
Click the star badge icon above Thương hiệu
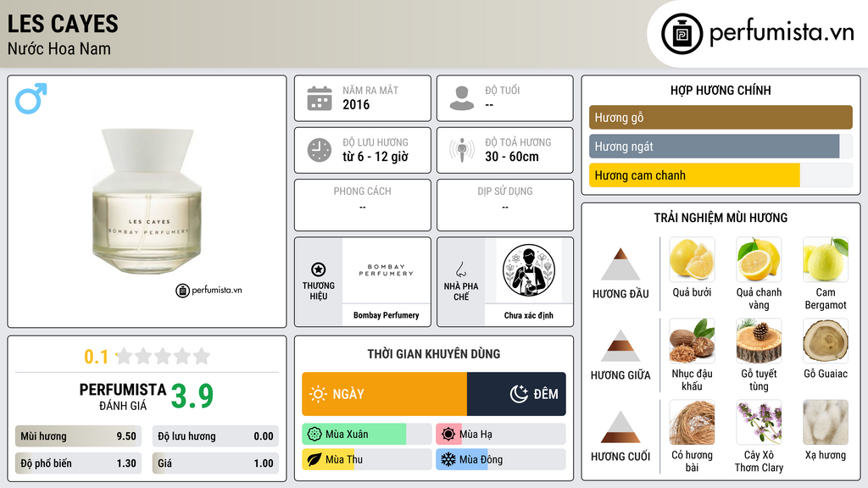(319, 269)
